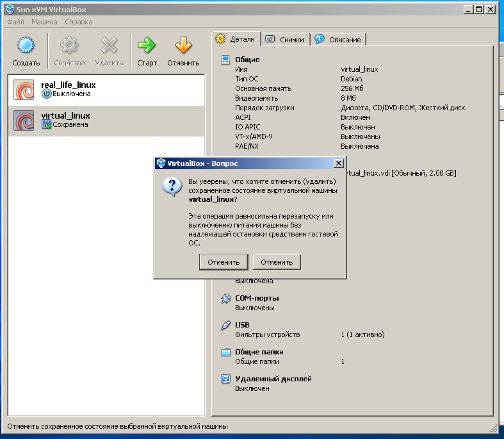Click the Свойства gear toolbar icon
Image resolution: width=504 pixels, height=439 pixels.
click(69, 46)
